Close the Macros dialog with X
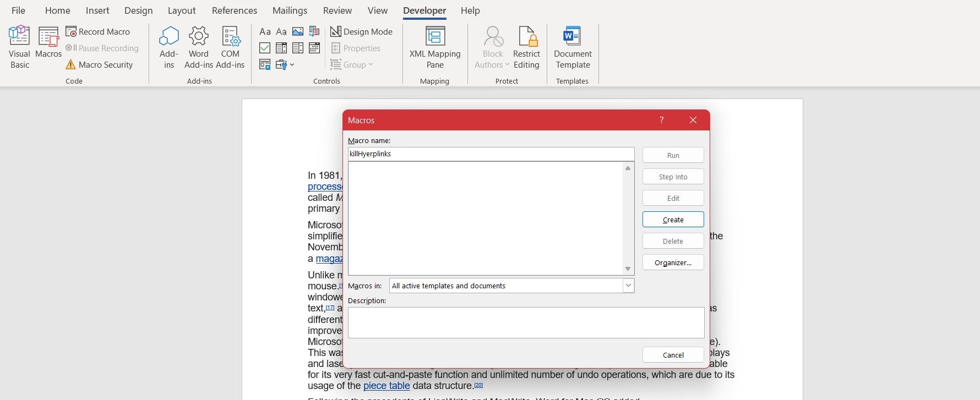 pos(693,120)
